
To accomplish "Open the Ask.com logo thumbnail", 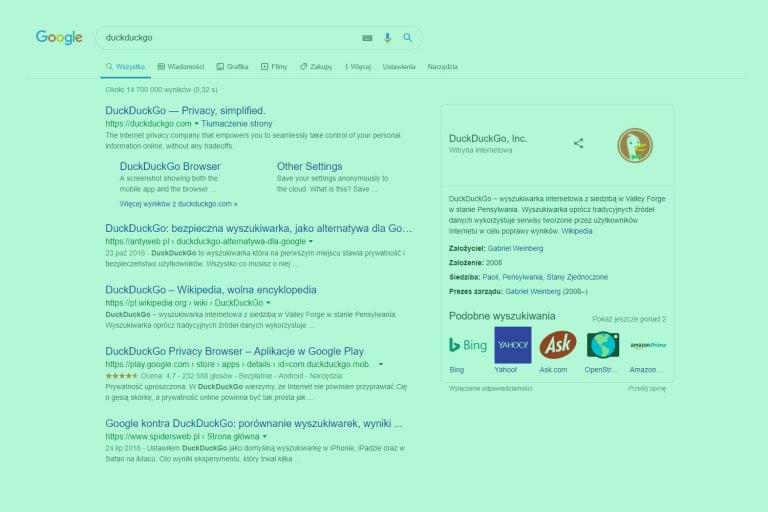I will click(x=558, y=345).
